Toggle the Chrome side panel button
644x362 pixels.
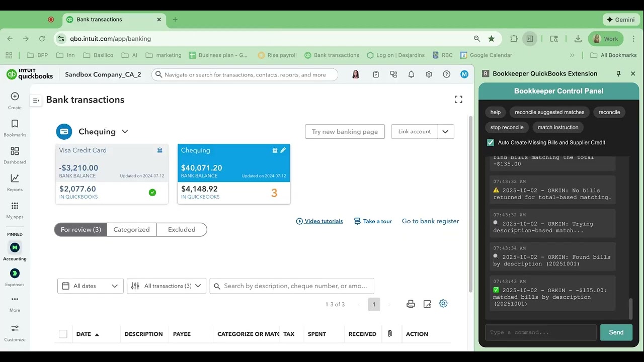(530, 39)
